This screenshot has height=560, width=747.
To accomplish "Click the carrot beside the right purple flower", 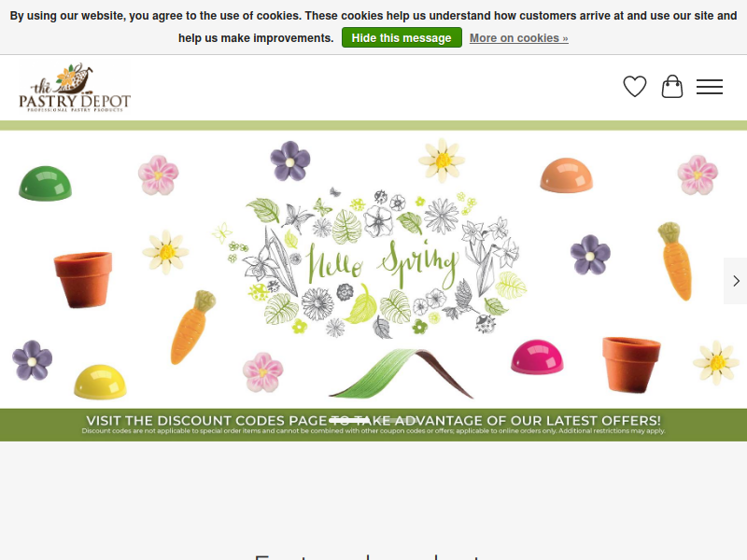I will click(675, 261).
